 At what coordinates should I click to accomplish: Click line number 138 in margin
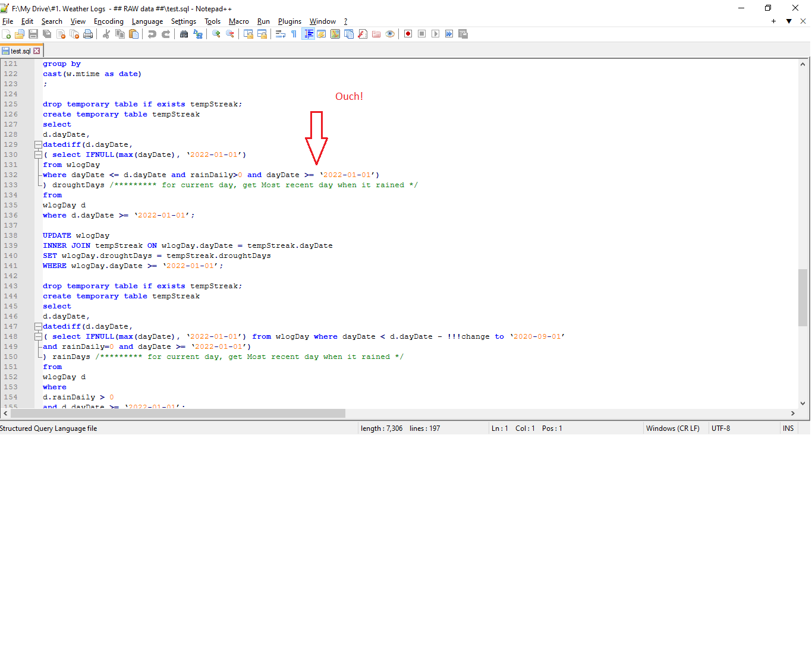(x=11, y=235)
